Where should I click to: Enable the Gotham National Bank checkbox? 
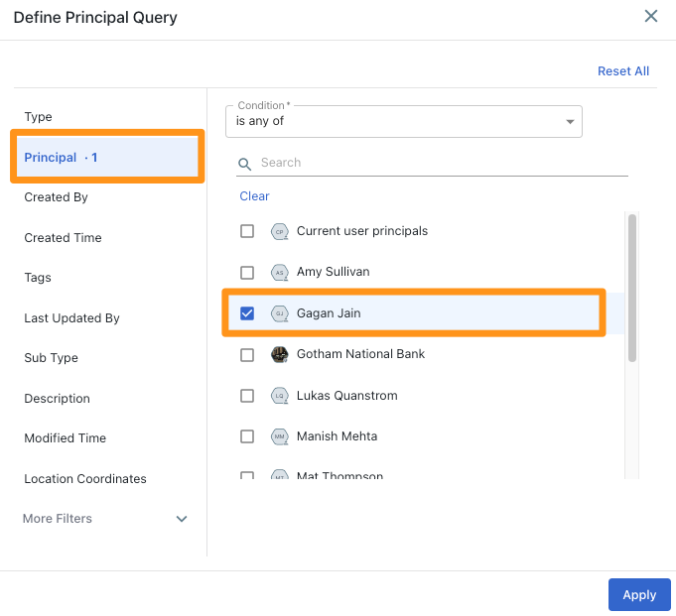[247, 354]
